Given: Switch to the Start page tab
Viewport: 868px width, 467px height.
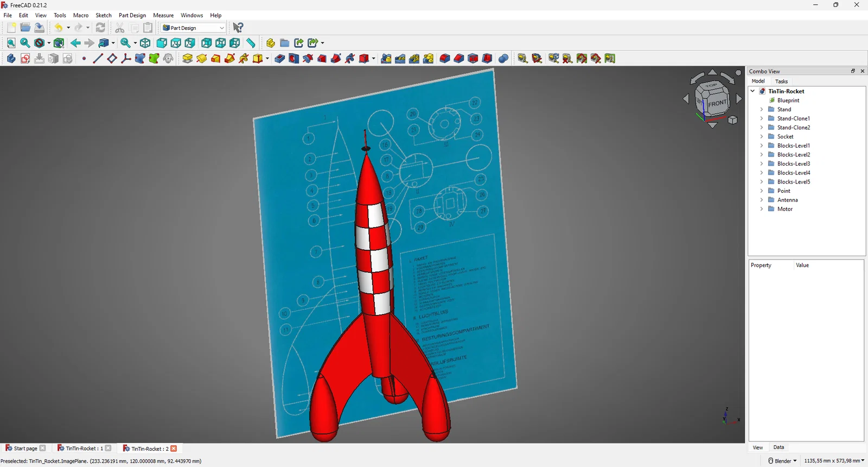Looking at the screenshot, I should tap(25, 449).
